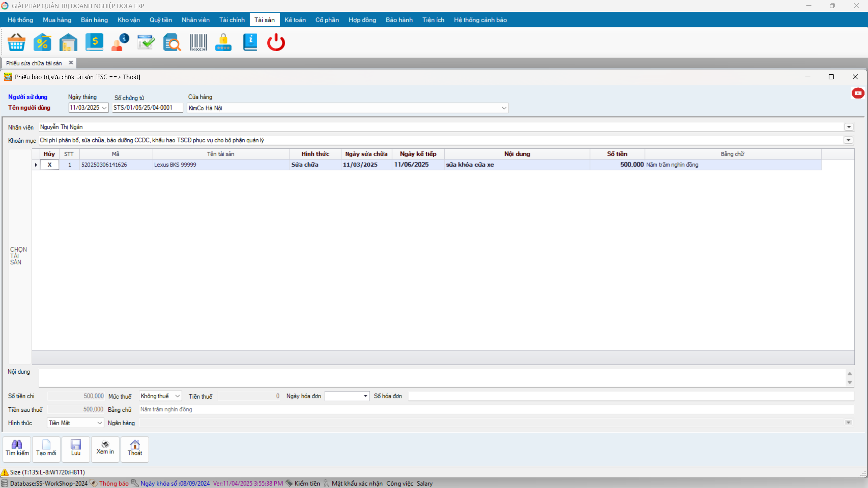Click the 500,000 Số tiền cell
Image resolution: width=868 pixels, height=488 pixels.
617,164
